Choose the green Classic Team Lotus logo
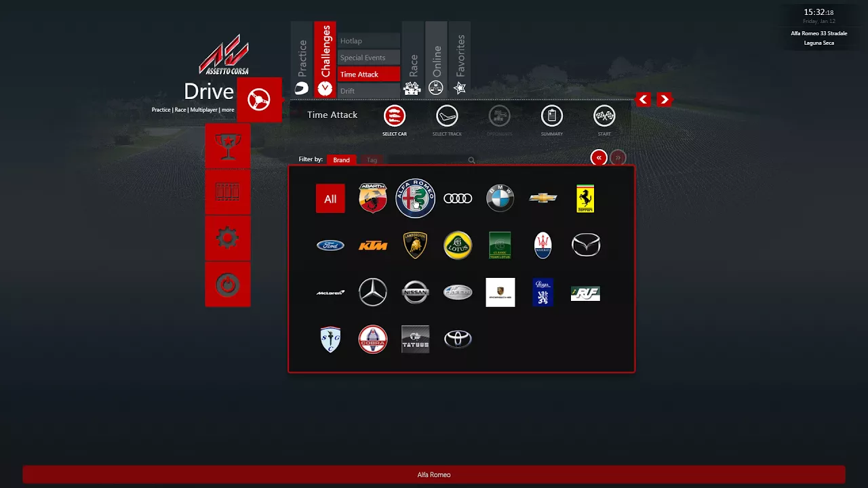Viewport: 868px width, 488px height. [x=500, y=245]
